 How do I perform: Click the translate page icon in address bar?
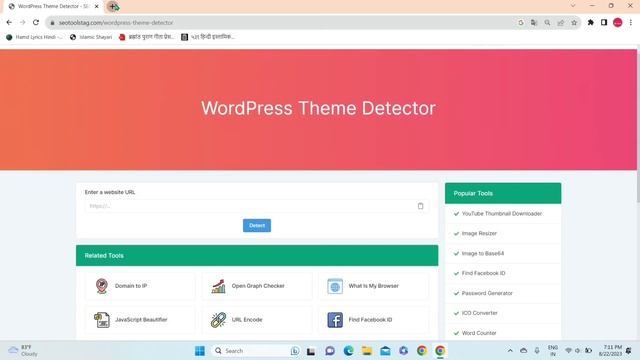[x=534, y=23]
